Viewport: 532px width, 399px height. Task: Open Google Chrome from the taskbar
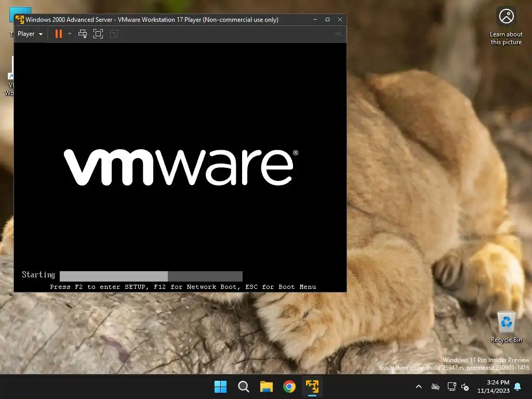[289, 387]
